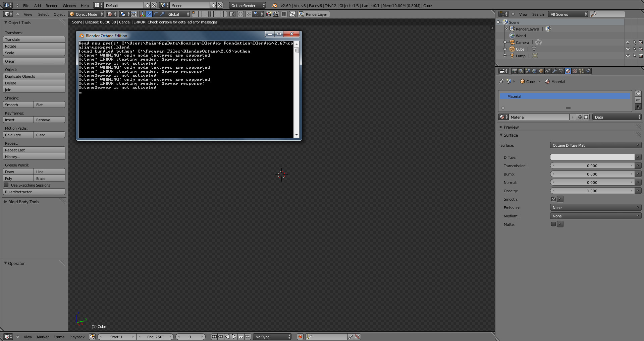Open the Particles properties tab
644x341 pixels.
[581, 71]
